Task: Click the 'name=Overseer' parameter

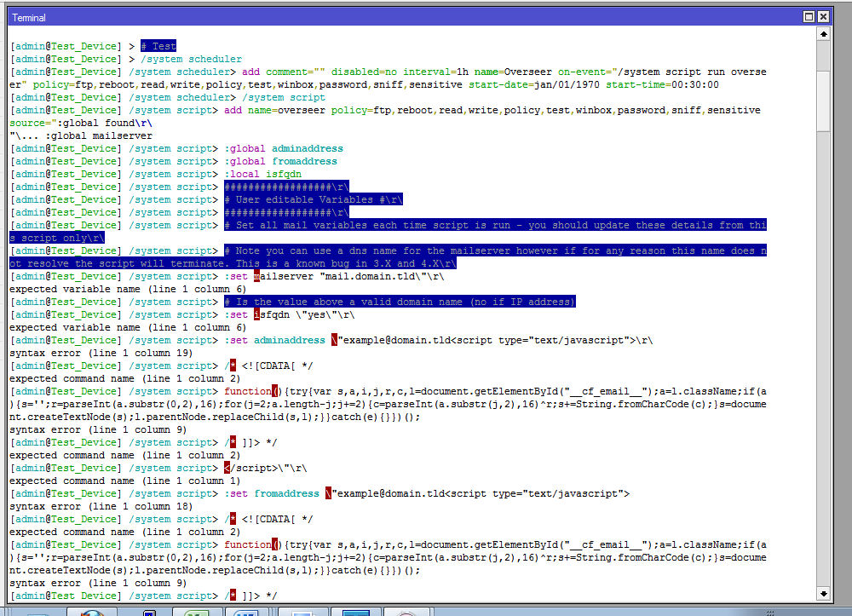Action: tap(512, 72)
